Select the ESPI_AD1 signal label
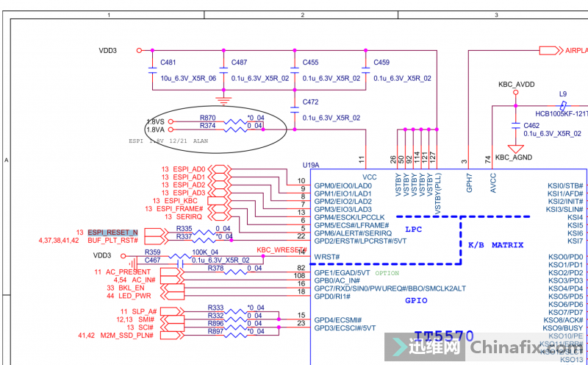 pos(189,177)
